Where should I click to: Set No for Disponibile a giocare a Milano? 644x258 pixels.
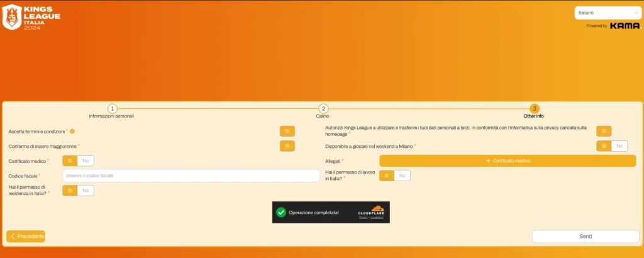click(x=619, y=146)
